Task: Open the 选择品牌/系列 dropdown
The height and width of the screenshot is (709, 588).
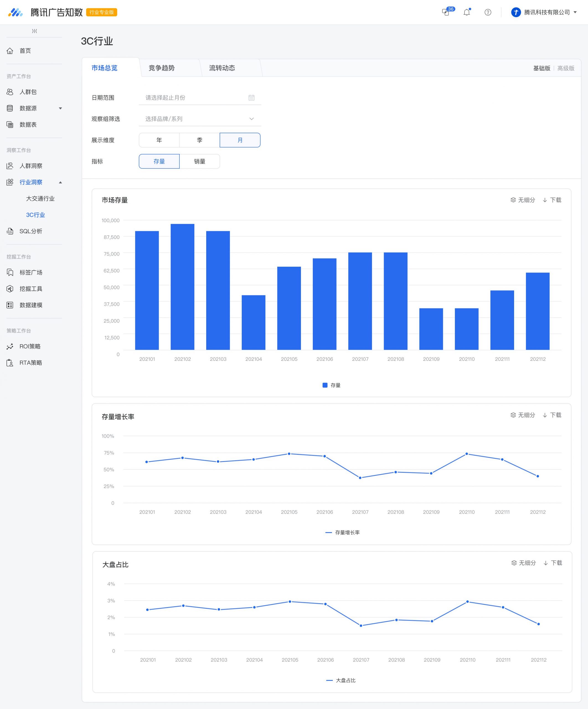Action: pyautogui.click(x=200, y=119)
